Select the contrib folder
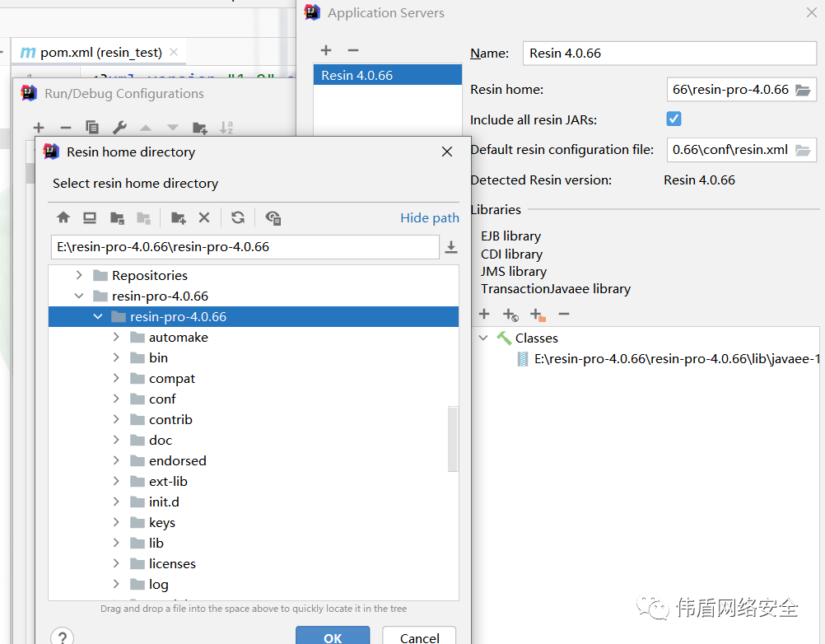The image size is (825, 644). click(170, 419)
